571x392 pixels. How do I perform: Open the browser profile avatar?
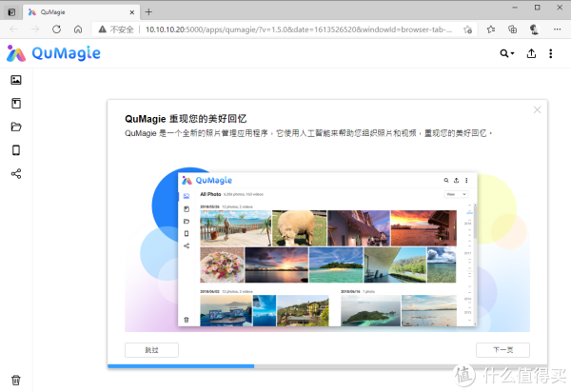coord(534,29)
